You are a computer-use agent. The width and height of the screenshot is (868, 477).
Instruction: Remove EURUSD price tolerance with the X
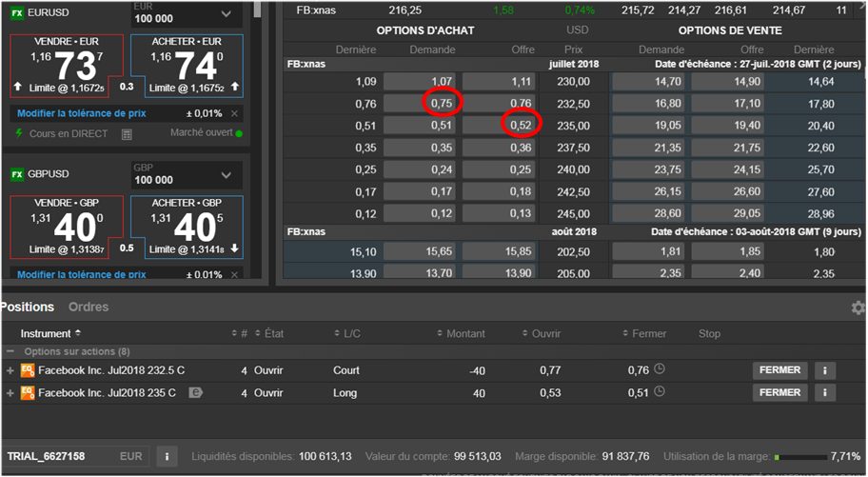point(235,113)
